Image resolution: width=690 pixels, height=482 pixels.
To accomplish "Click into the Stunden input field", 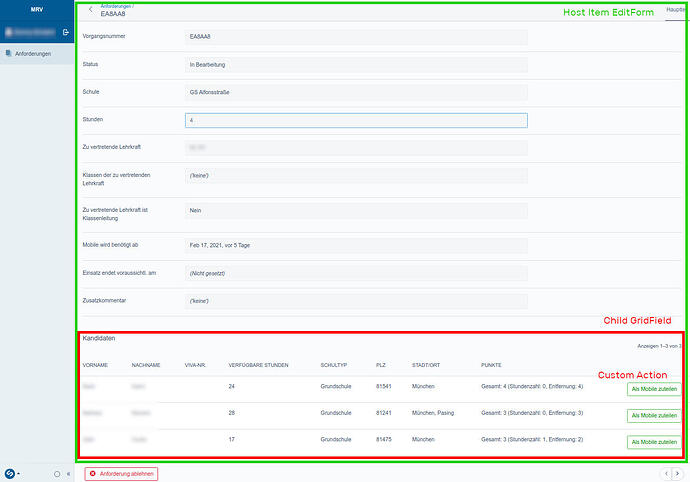I will point(356,120).
